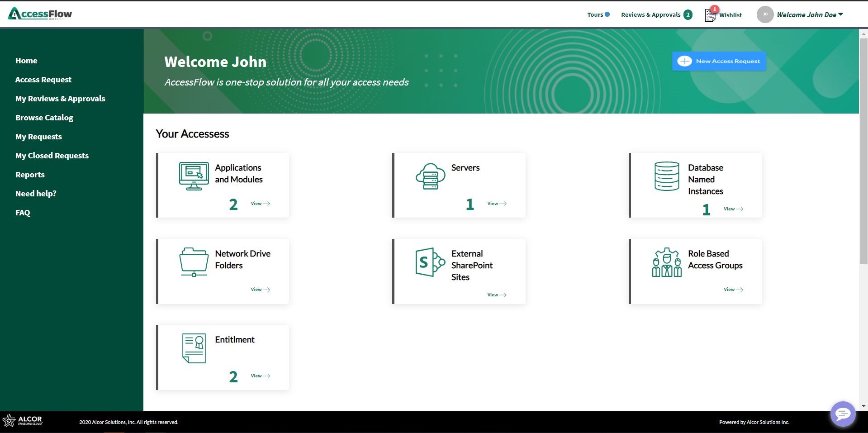This screenshot has height=433, width=868.
Task: Switch to My Reviews & Approvals
Action: point(60,98)
